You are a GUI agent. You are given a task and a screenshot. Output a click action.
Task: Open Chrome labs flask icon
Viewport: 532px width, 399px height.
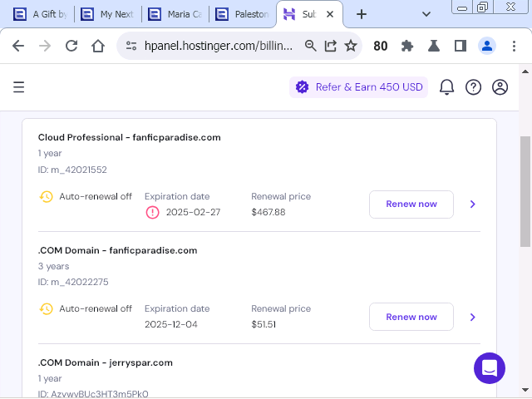pyautogui.click(x=434, y=46)
